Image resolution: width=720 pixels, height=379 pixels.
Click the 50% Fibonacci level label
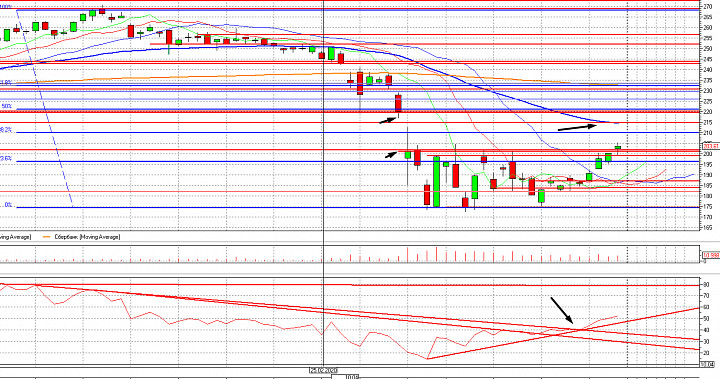pos(6,106)
